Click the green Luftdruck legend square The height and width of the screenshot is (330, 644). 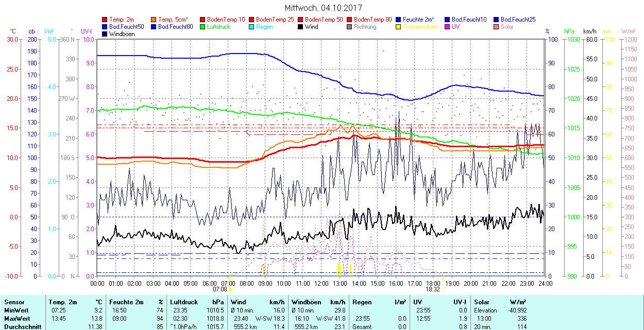pos(203,27)
